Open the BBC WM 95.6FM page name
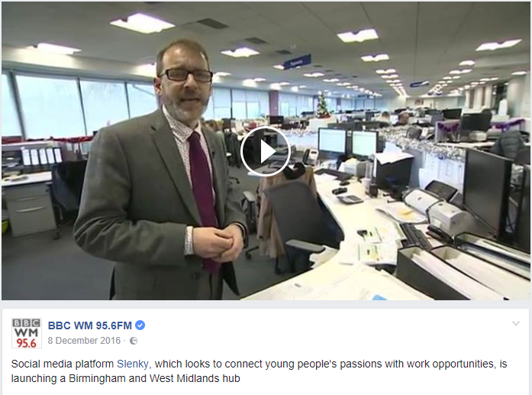 tap(89, 325)
